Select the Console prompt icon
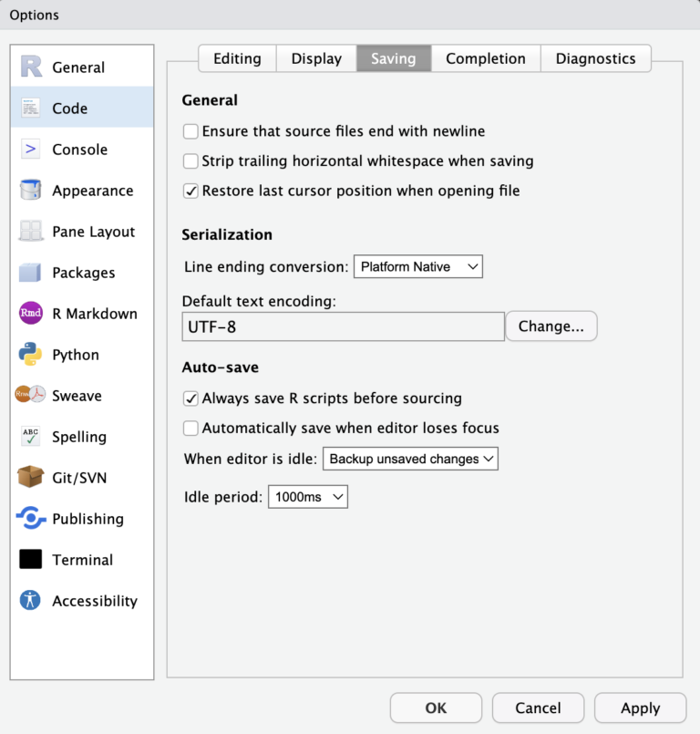Image resolution: width=700 pixels, height=734 pixels. [31, 150]
